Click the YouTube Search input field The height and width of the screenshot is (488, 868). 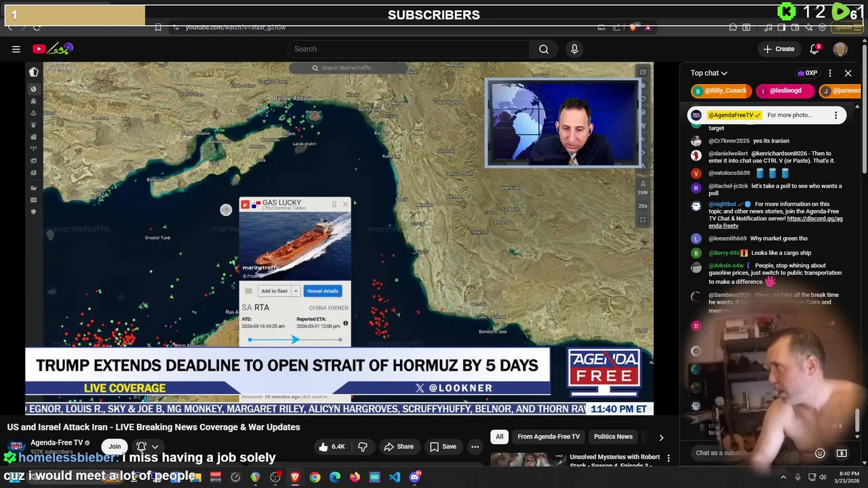point(408,49)
